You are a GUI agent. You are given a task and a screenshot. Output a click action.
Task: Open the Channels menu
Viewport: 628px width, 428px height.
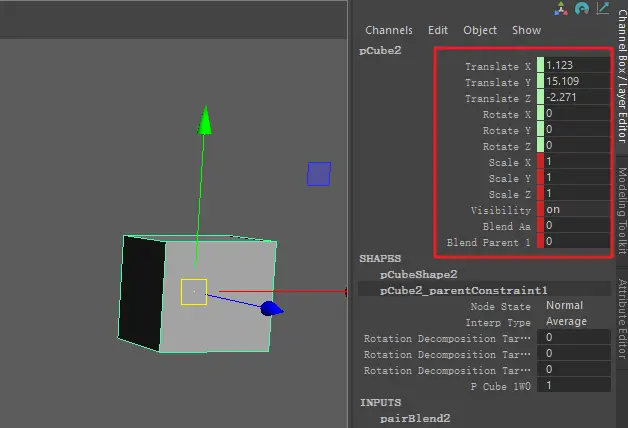pyautogui.click(x=388, y=30)
